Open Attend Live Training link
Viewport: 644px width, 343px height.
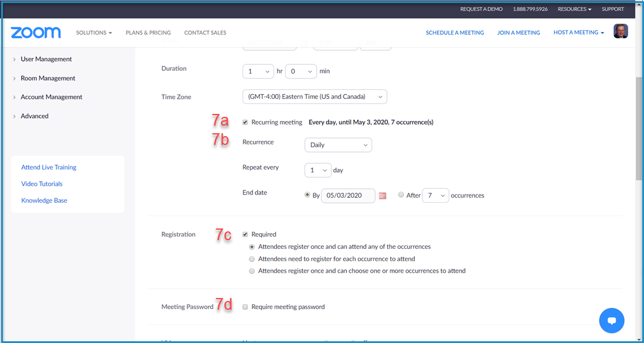(x=49, y=167)
